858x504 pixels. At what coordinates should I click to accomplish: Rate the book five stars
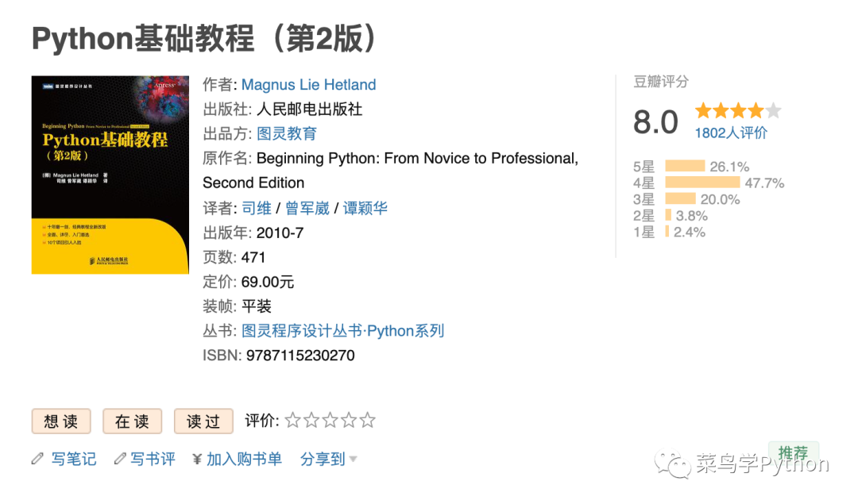pos(368,421)
